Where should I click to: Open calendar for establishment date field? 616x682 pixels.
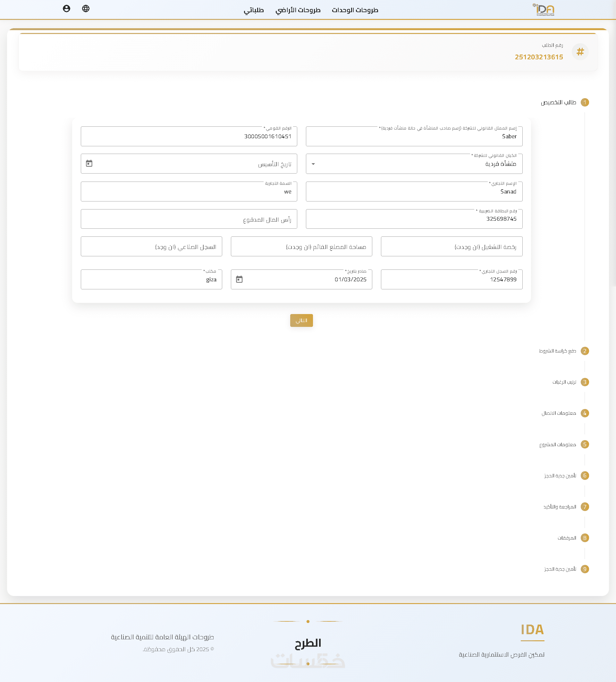89,164
